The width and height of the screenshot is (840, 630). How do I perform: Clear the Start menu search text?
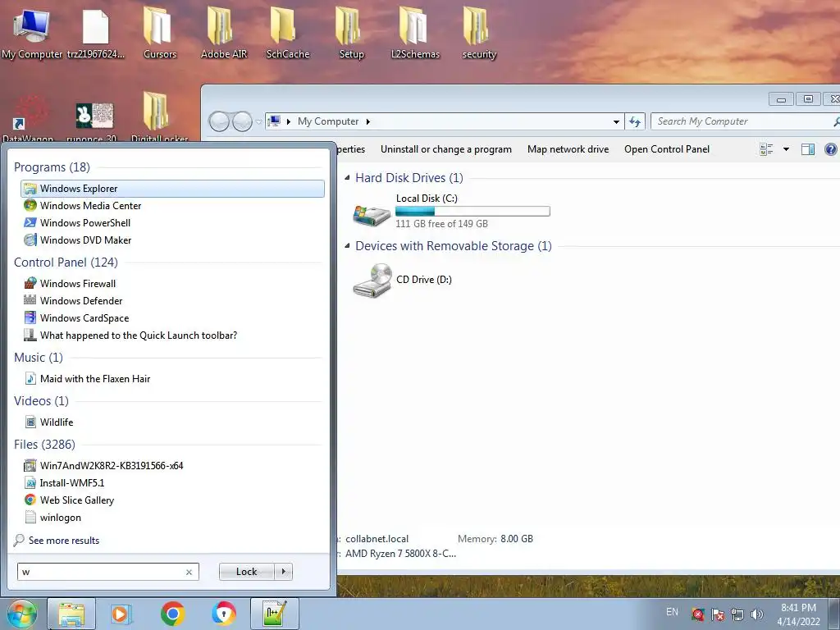pyautogui.click(x=189, y=572)
